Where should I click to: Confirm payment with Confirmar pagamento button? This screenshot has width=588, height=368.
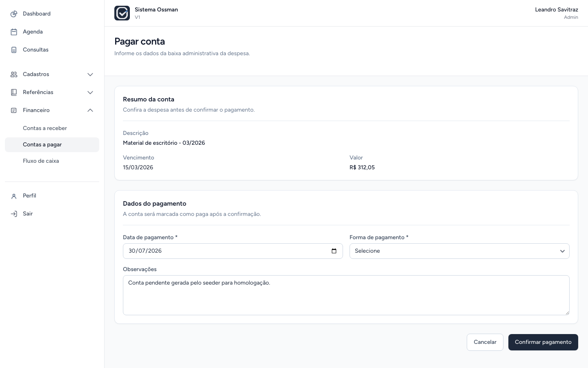(x=543, y=342)
